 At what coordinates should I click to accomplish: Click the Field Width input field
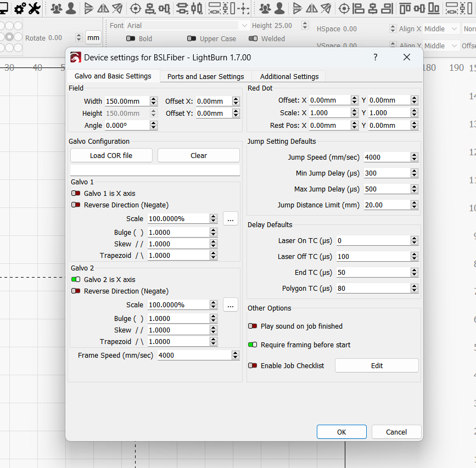(127, 101)
